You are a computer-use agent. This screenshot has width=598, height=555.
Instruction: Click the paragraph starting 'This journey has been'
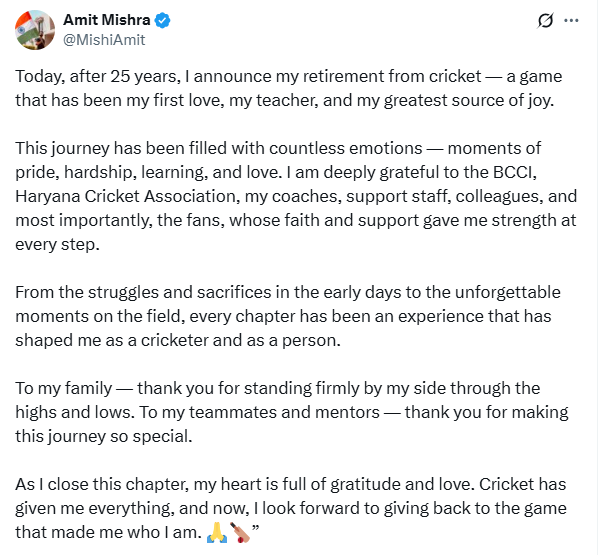coord(296,196)
